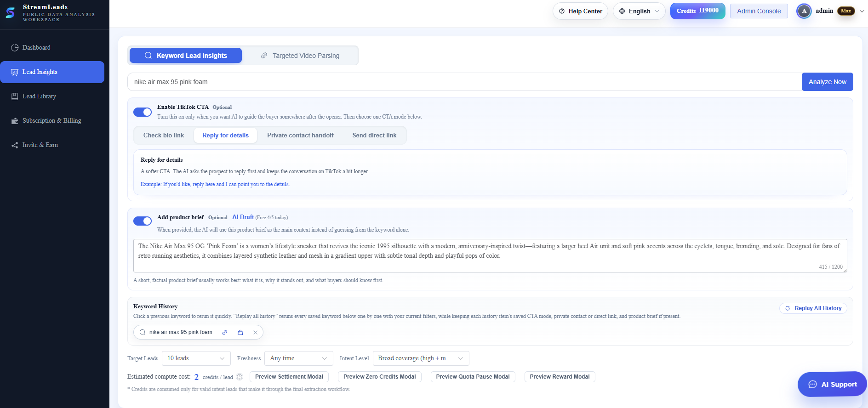Switch to Keyword Lead Insights tab

pos(186,56)
